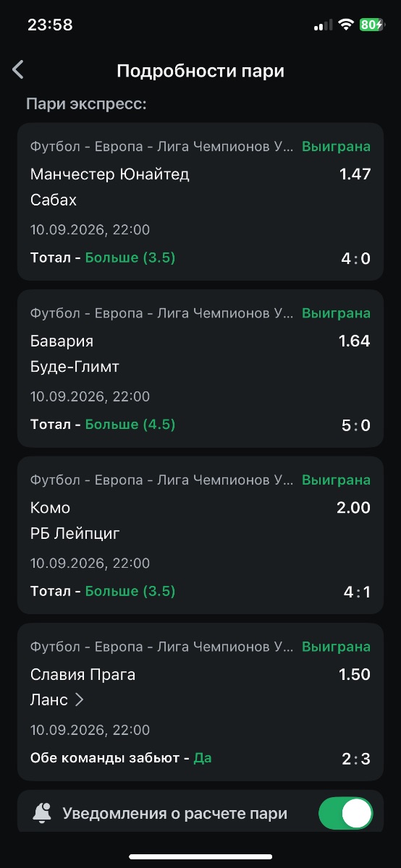Tap the 'Обе команды забьют - Да' market
401x868 pixels.
pos(121,758)
